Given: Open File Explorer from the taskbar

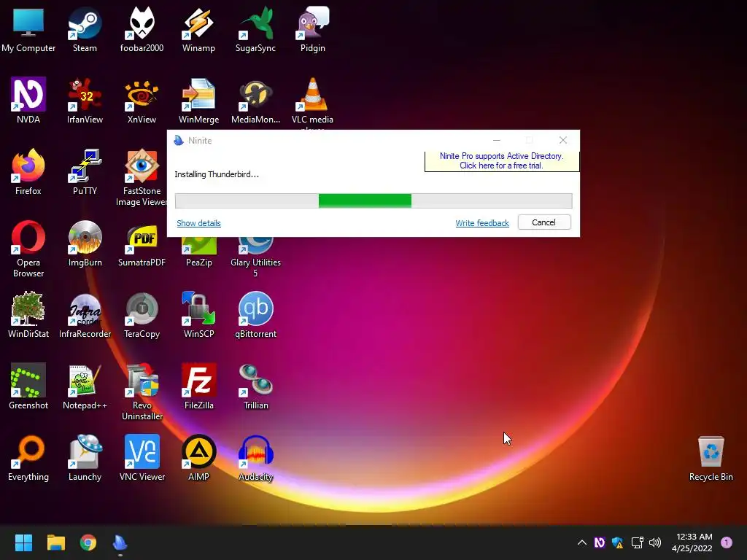Looking at the screenshot, I should (55, 542).
